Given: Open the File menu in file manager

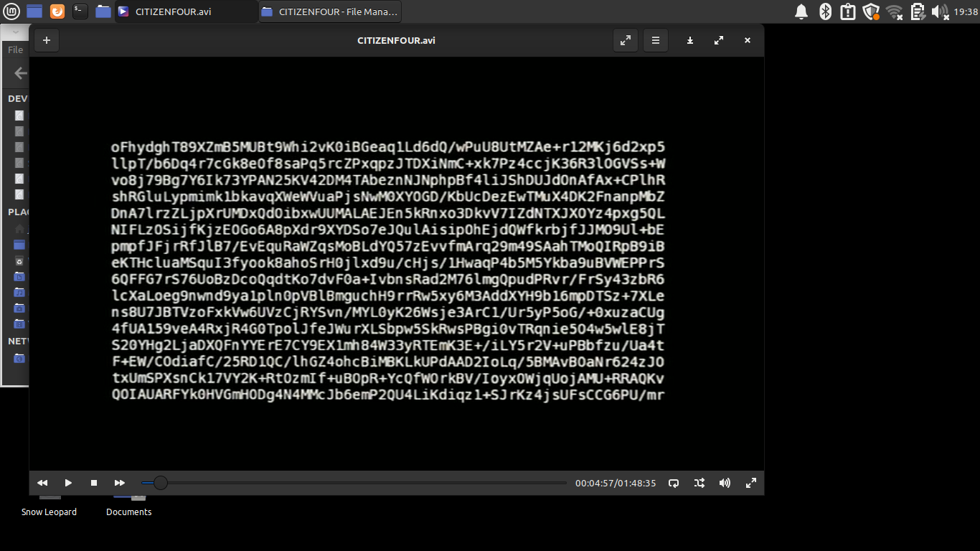Looking at the screenshot, I should click(15, 50).
